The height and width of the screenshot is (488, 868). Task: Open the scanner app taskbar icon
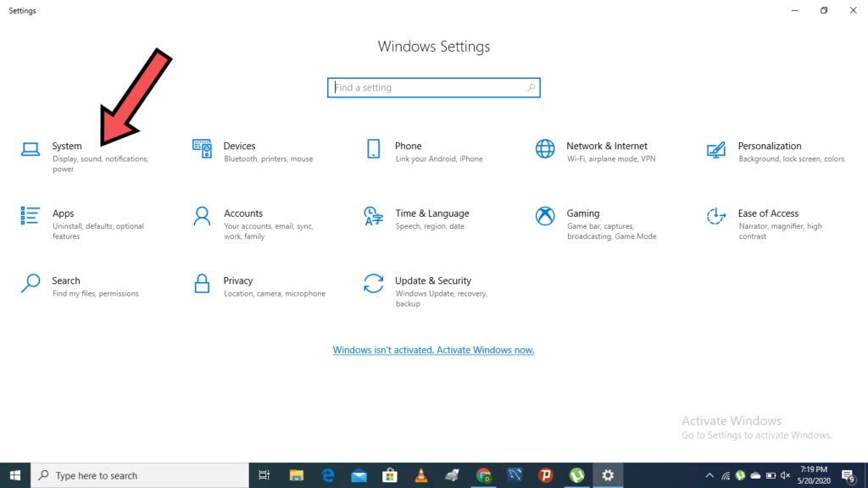point(453,475)
